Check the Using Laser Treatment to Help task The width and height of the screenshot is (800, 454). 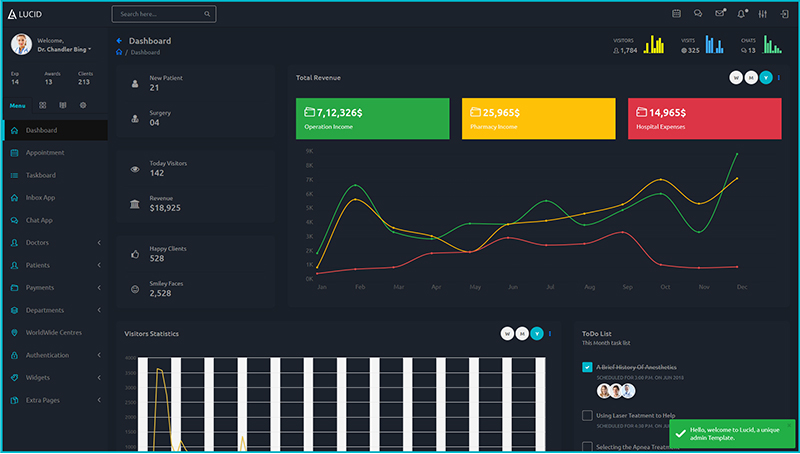pyautogui.click(x=587, y=415)
